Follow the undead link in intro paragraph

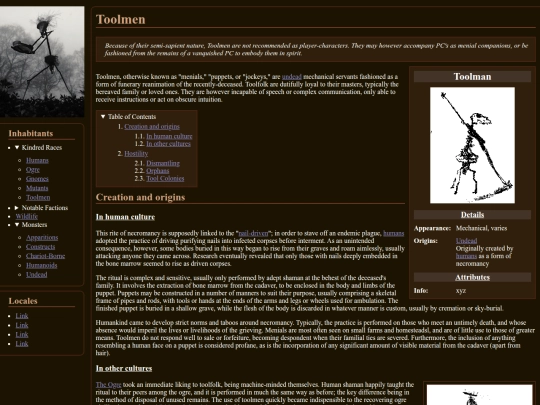tap(292, 77)
